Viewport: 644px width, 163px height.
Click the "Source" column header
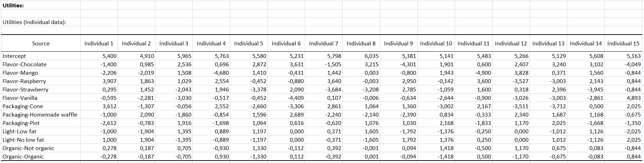41,44
